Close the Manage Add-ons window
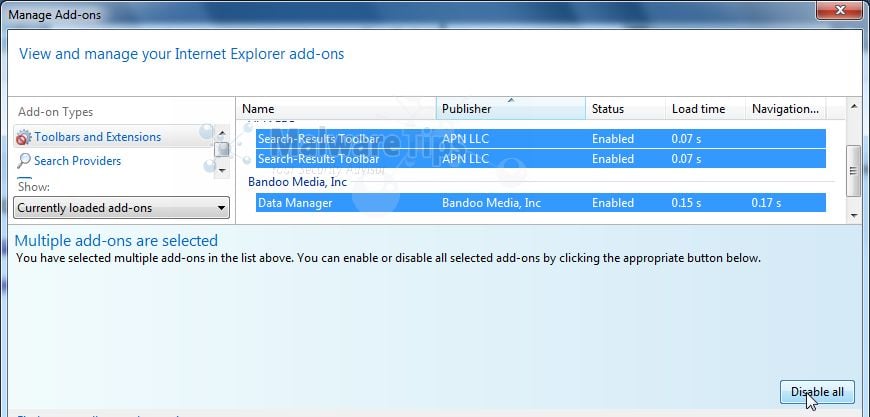870x417 pixels. pyautogui.click(x=840, y=9)
